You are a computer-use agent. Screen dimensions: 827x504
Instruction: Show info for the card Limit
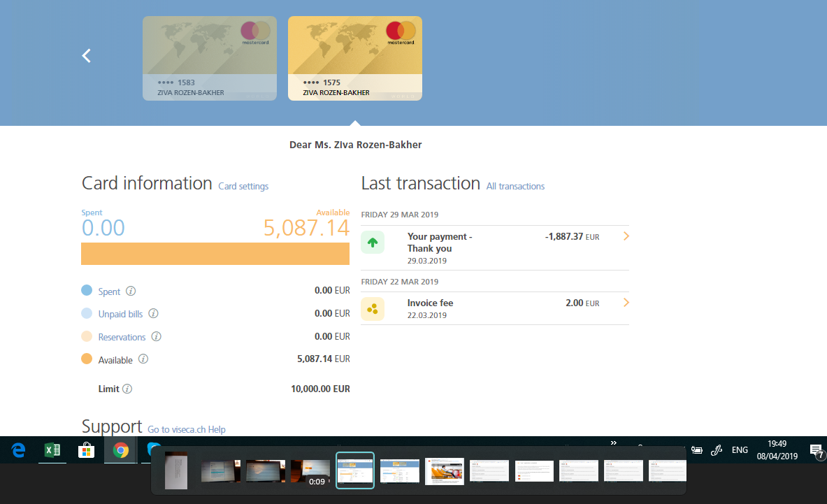[127, 389]
